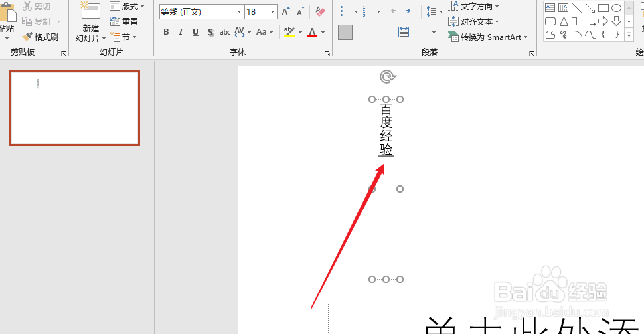This screenshot has width=644, height=334.
Task: Select the scribble shape
Action: (564, 35)
